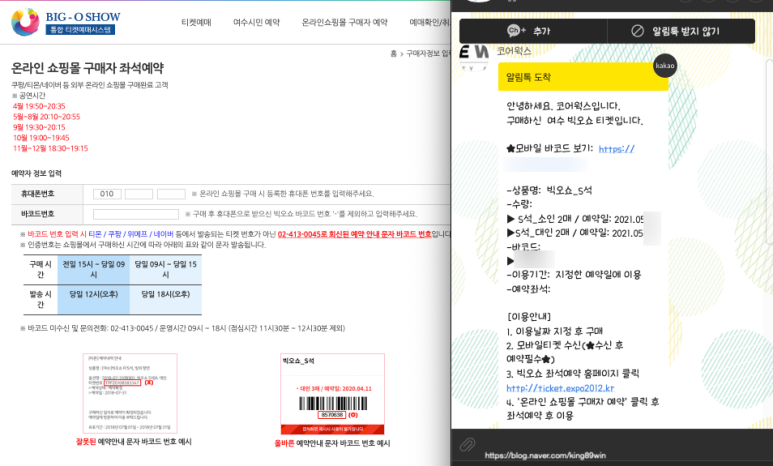
Task: Click the 온라인 쇼핑몰 구매자 좌석예약 heading
Action: point(87,68)
